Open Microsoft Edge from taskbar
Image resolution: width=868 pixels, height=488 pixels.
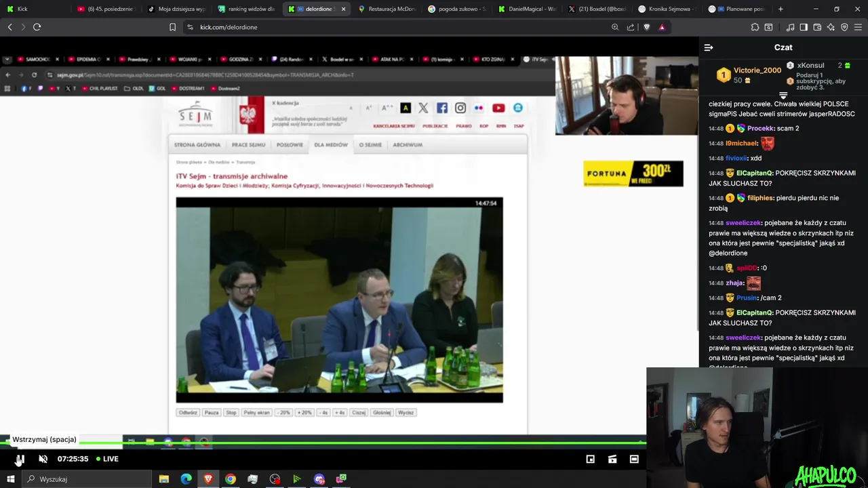(x=186, y=479)
